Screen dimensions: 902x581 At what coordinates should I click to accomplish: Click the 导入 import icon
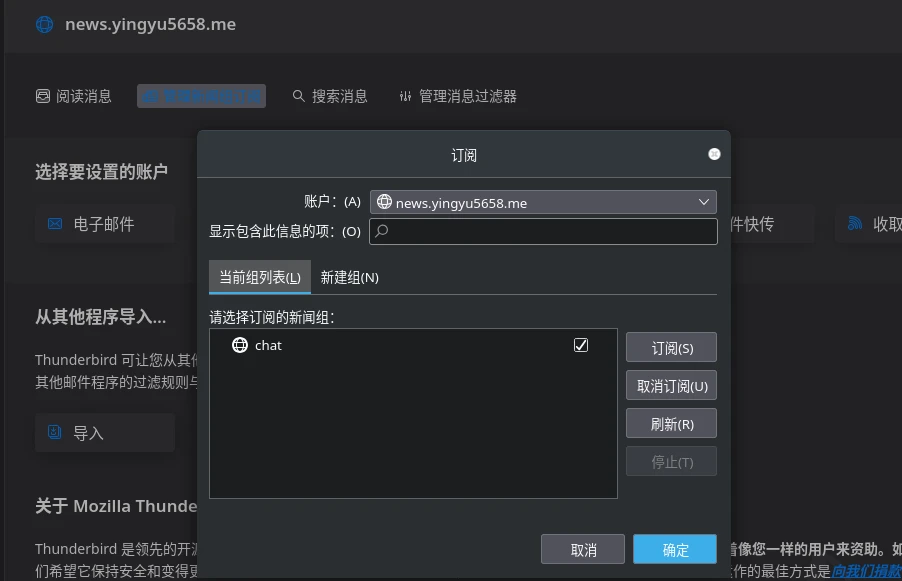(x=55, y=433)
